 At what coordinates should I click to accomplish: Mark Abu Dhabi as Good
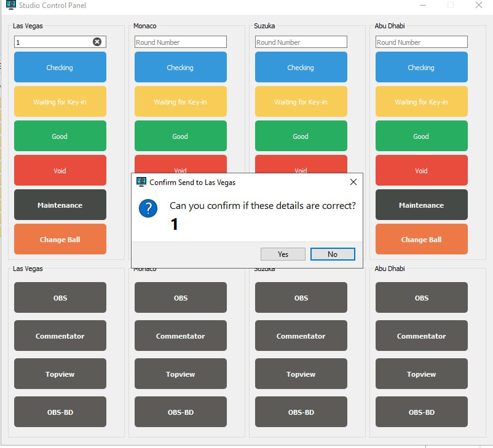tap(421, 136)
